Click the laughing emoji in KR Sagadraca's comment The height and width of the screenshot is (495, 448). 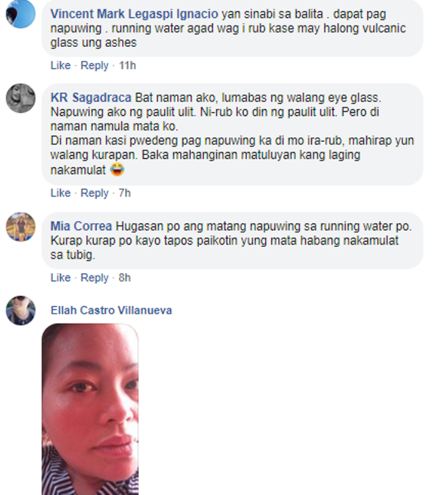[117, 170]
